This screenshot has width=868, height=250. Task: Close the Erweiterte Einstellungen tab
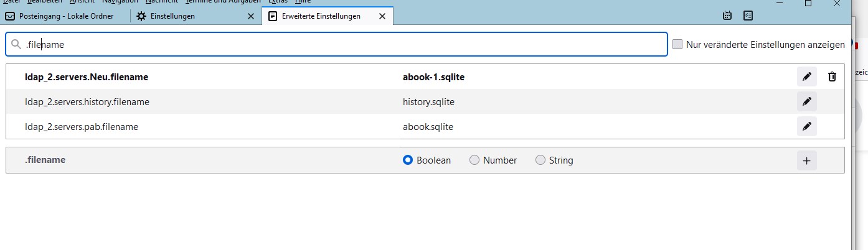coord(382,16)
